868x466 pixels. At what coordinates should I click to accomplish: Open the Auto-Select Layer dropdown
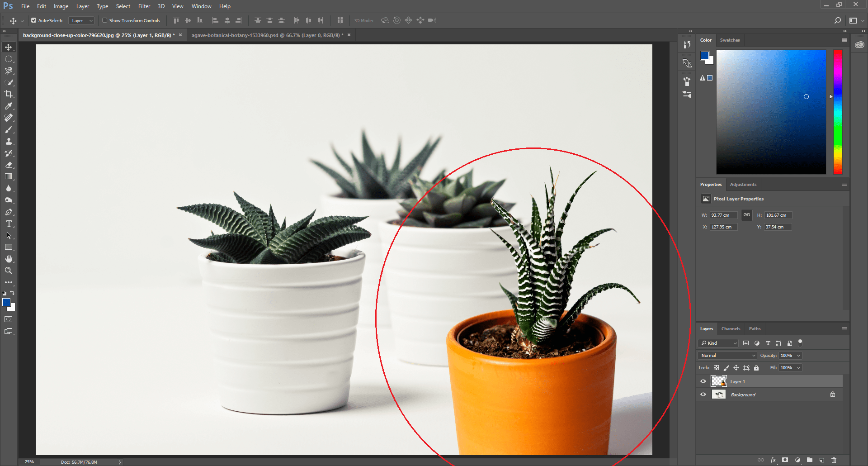(81, 20)
